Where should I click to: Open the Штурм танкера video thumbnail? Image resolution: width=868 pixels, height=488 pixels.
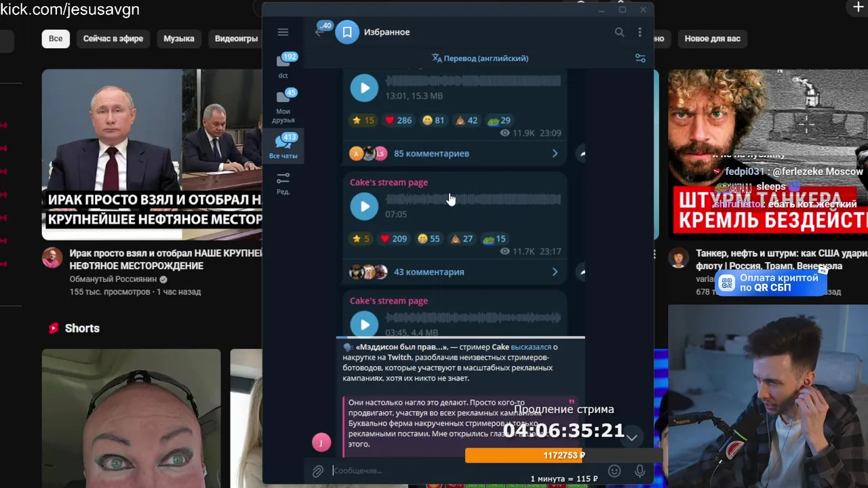[x=768, y=155]
